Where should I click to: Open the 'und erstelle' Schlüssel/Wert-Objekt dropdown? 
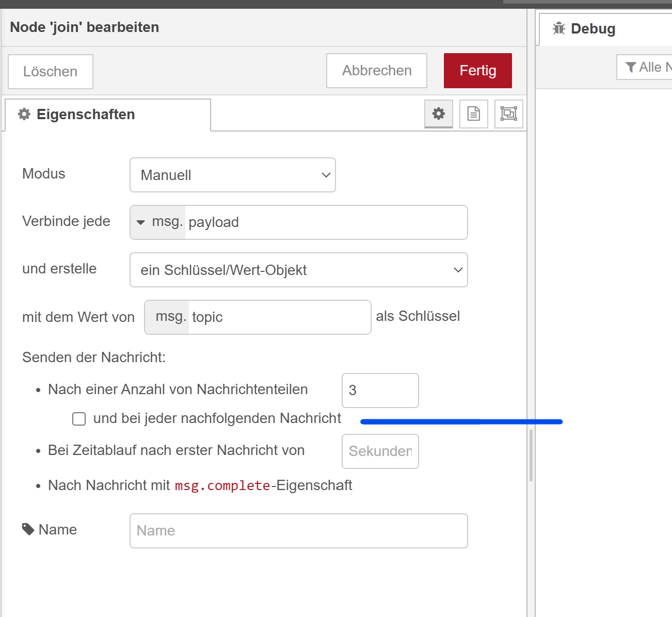[x=299, y=270]
